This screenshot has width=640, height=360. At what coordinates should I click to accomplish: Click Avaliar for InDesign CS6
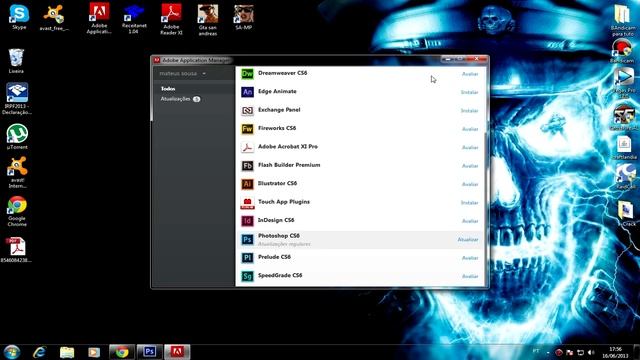(470, 221)
